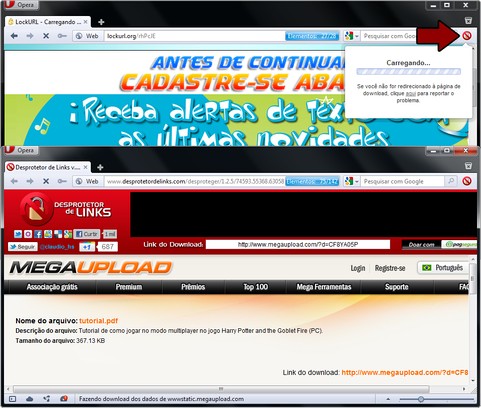Click the red blocker icon in Desprotetor window
The height and width of the screenshot is (408, 481).
(467, 181)
